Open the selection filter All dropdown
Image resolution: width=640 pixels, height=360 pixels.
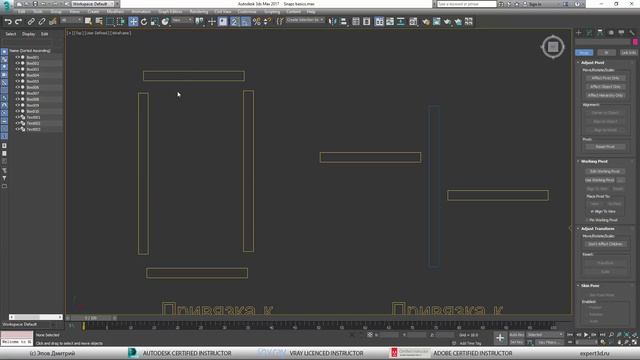click(x=71, y=20)
